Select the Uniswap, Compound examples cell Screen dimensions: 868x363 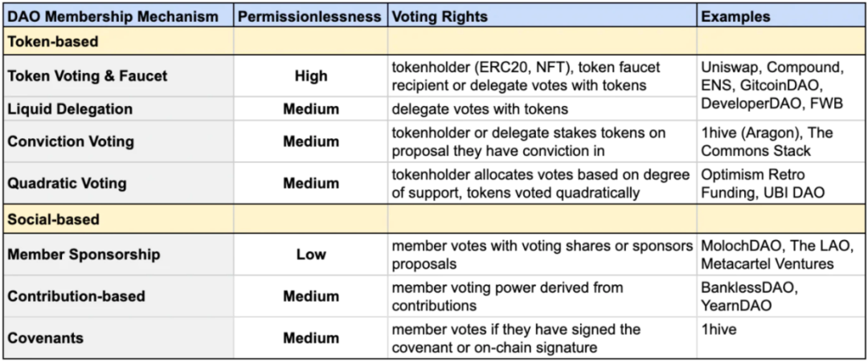[781, 88]
